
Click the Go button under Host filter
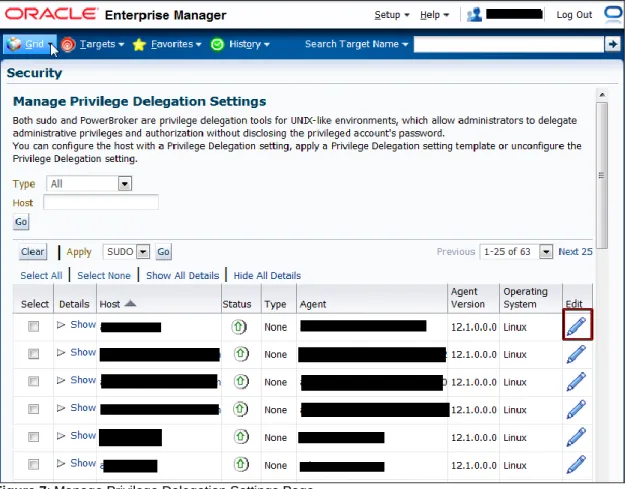click(21, 222)
